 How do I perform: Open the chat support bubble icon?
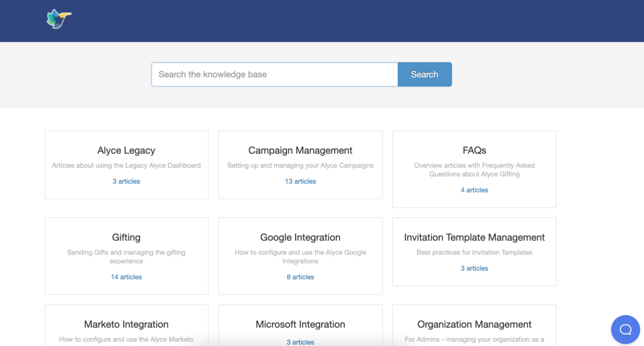tap(625, 330)
